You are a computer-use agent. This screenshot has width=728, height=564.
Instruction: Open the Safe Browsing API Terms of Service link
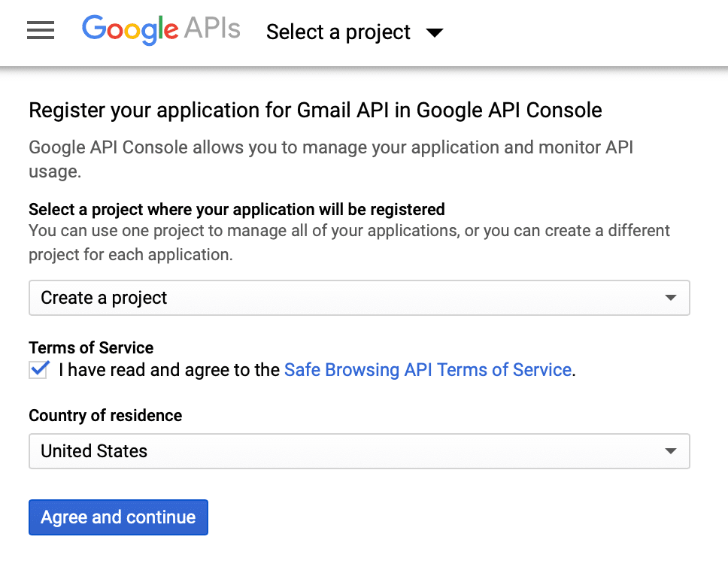click(x=427, y=370)
